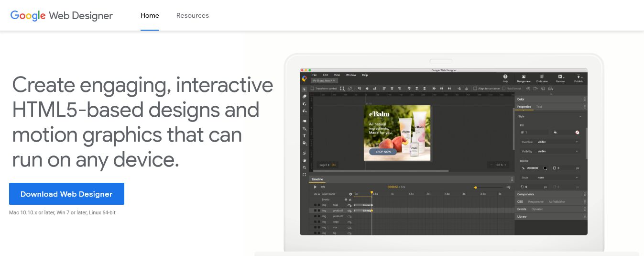Open Color panel options menu (three dots)

point(585,100)
